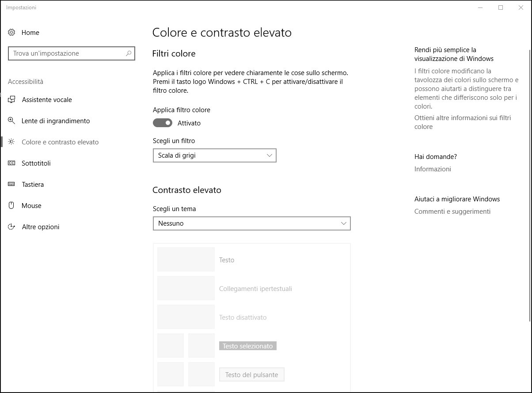
Task: Open the Sottotitoli settings page
Action: (36, 163)
